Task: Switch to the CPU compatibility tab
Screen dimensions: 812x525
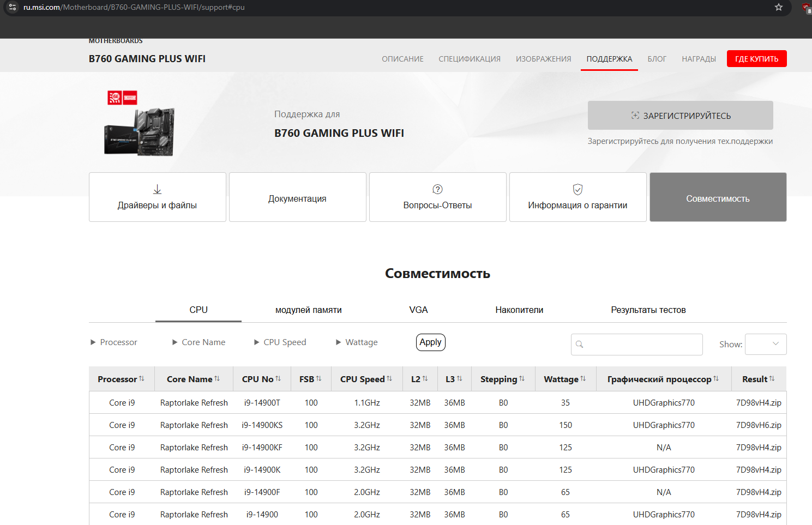Action: tap(199, 310)
